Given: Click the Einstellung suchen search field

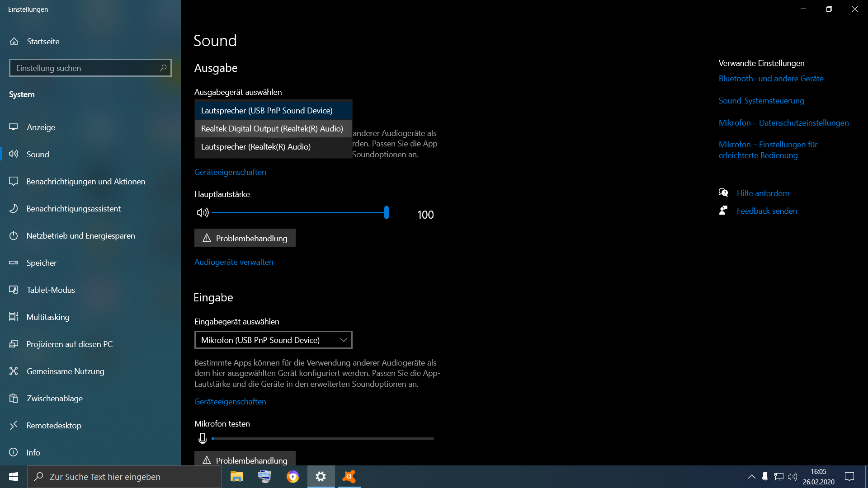Looking at the screenshot, I should [x=86, y=68].
